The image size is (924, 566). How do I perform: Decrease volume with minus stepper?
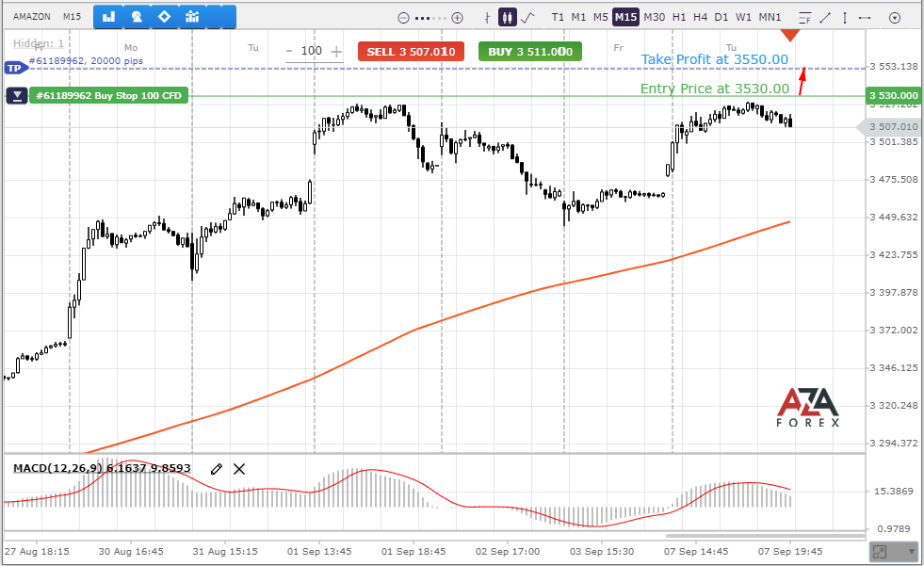[289, 51]
